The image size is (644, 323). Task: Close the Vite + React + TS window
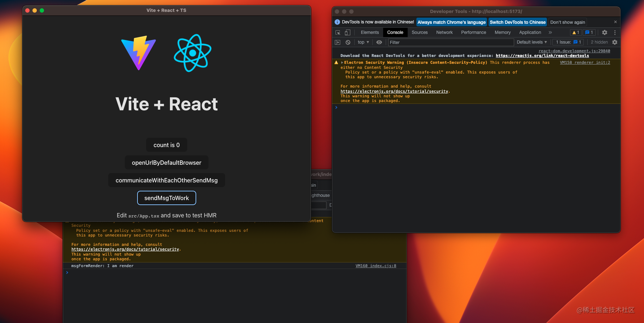pos(27,10)
